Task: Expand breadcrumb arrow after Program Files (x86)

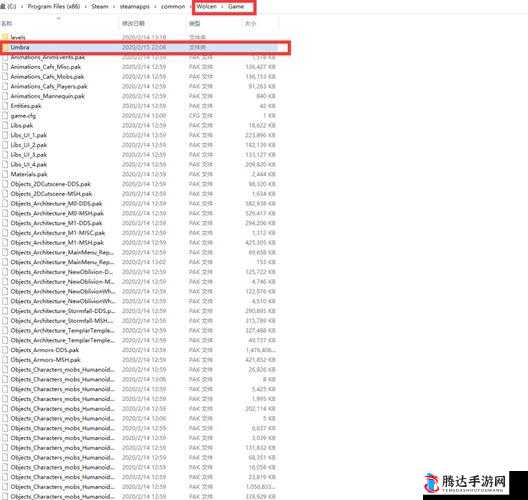Action: click(86, 7)
